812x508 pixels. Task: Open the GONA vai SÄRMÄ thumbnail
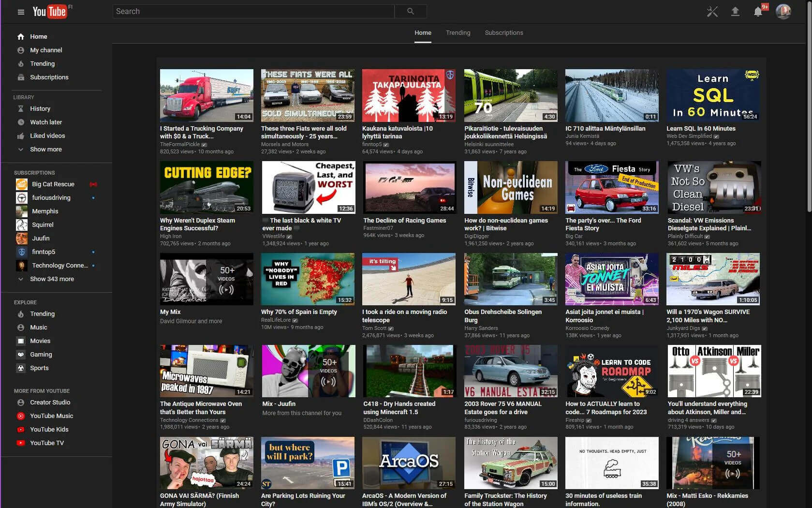[x=207, y=463]
